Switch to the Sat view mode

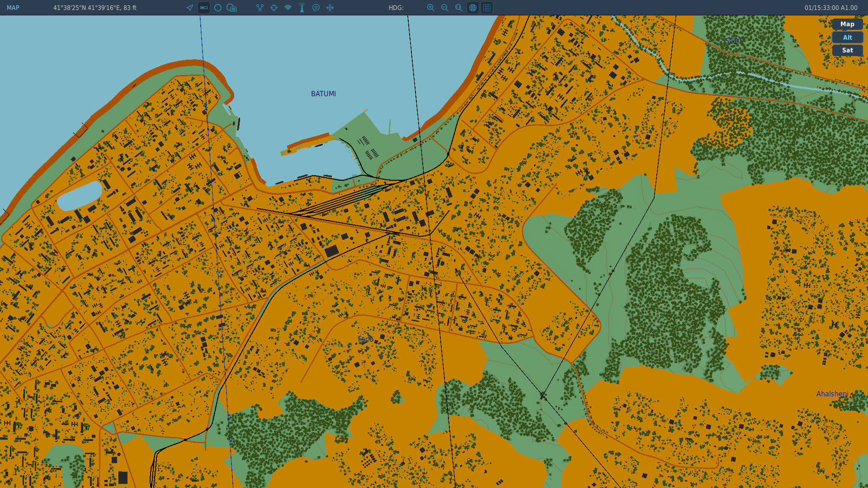pos(847,51)
